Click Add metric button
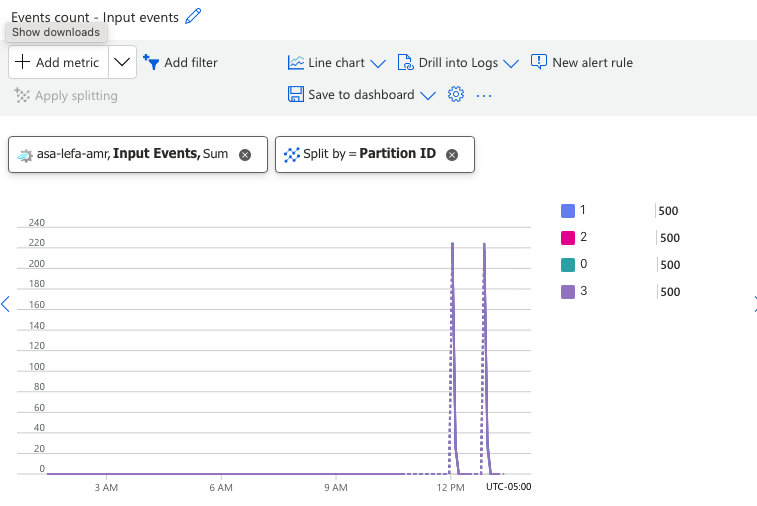This screenshot has width=757, height=506. pyautogui.click(x=58, y=62)
